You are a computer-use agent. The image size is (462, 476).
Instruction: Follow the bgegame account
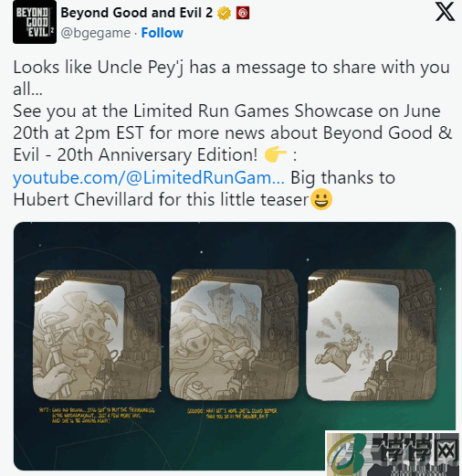[162, 33]
